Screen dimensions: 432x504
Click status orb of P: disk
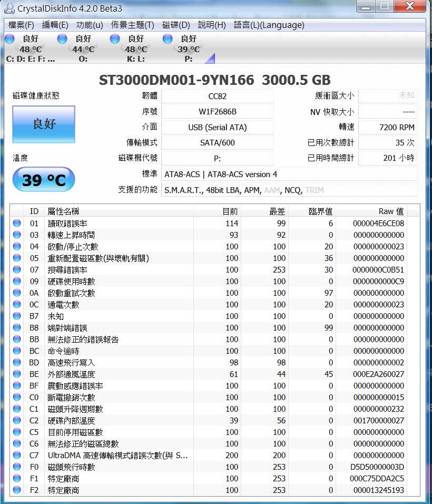168,39
